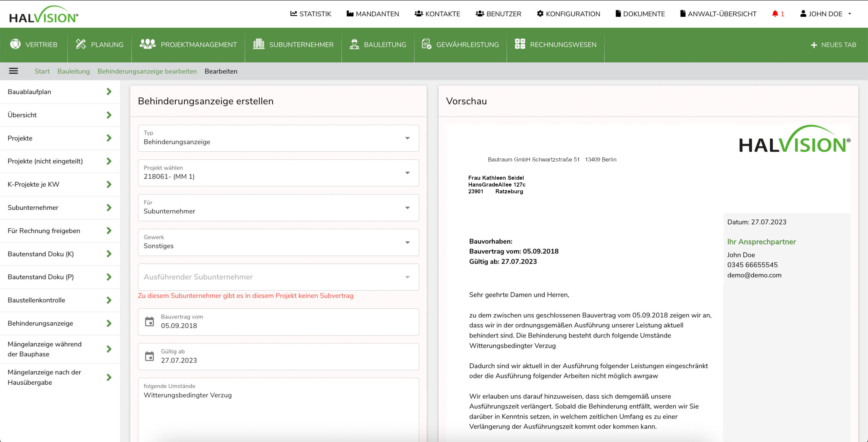
Task: Open Statistik in the top menu
Action: 311,14
